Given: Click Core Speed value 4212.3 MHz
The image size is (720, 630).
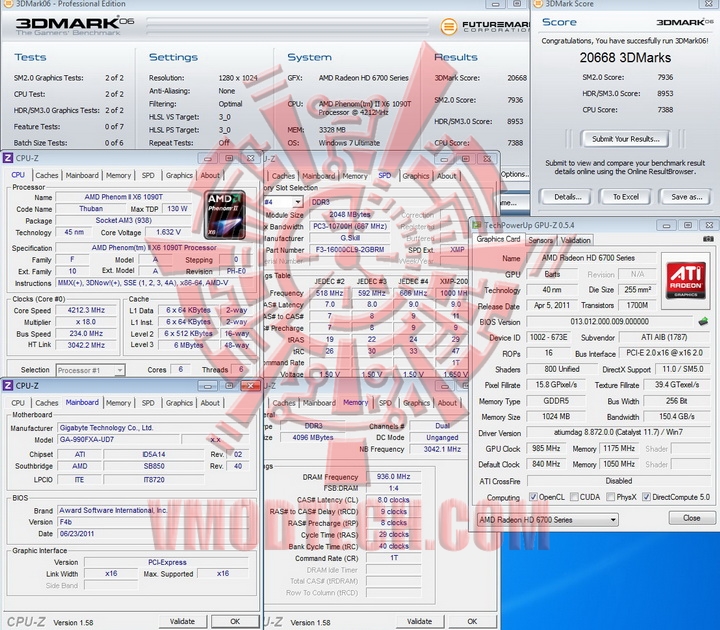Looking at the screenshot, I should tap(86, 310).
